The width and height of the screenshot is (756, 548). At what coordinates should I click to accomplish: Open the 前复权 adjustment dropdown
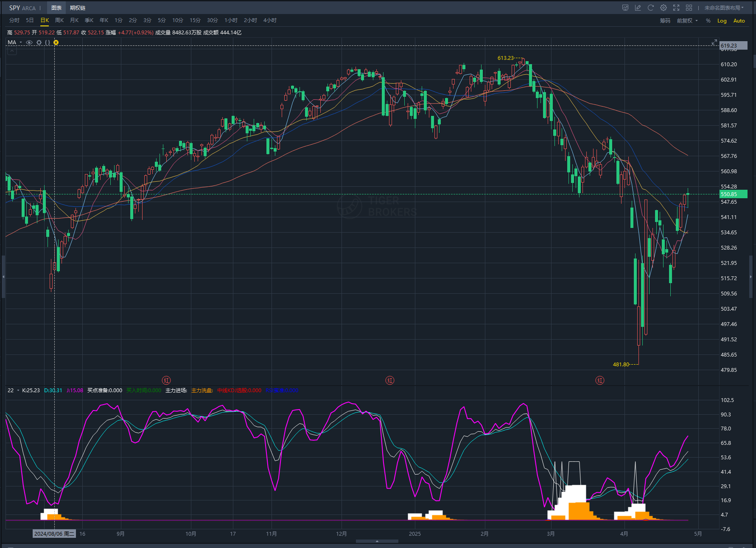[x=687, y=21]
